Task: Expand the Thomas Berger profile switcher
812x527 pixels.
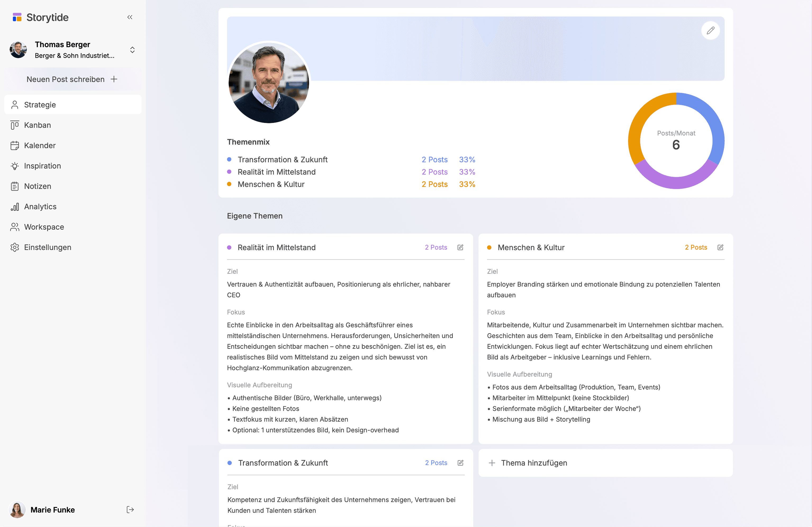Action: (x=132, y=50)
